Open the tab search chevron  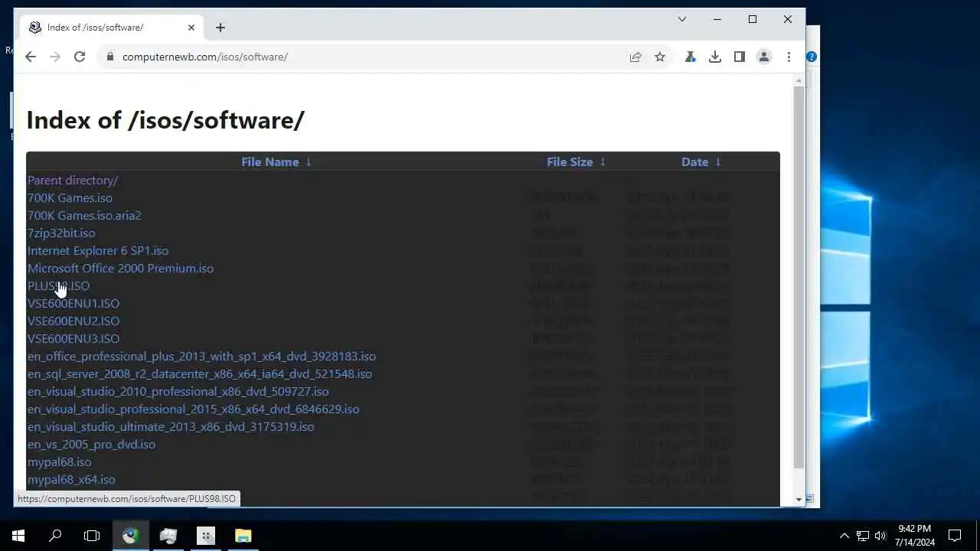[682, 19]
